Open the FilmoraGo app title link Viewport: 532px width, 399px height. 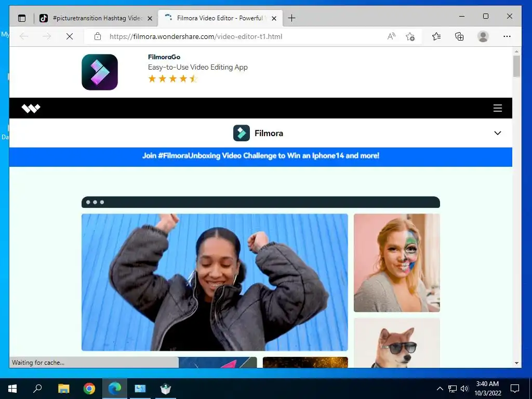(x=164, y=57)
